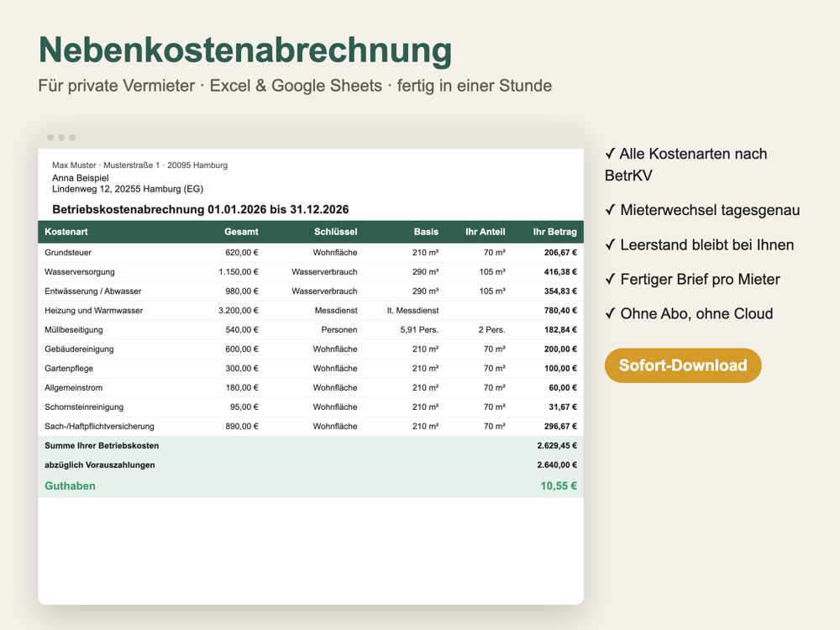Click the Gartenpflege total 300,00 €
The height and width of the screenshot is (630, 840).
242,368
